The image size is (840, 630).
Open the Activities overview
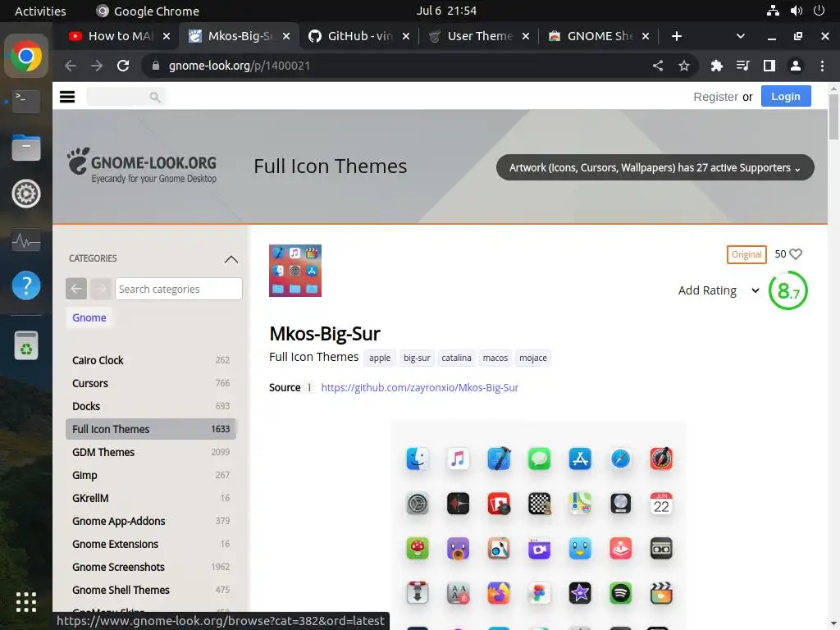tap(40, 11)
